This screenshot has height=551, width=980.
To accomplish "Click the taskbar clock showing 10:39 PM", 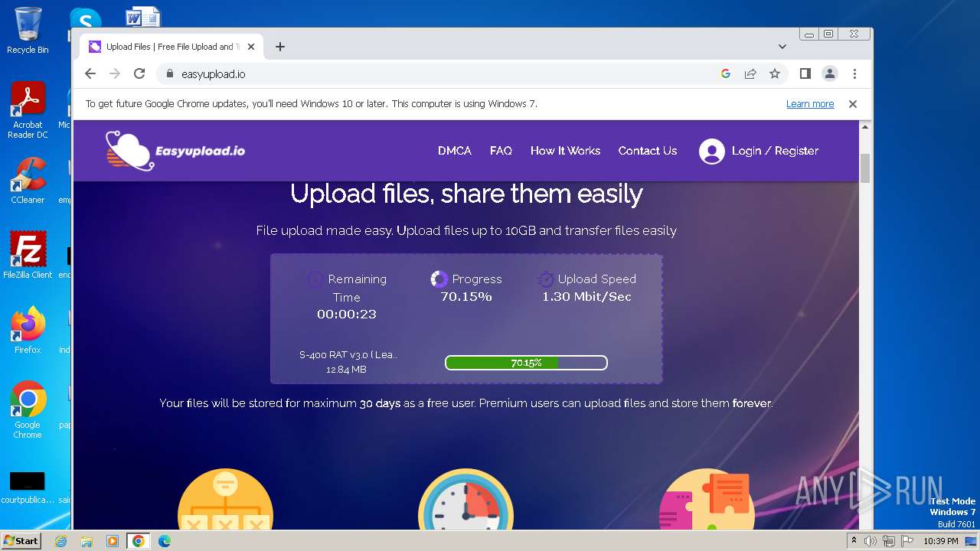I will tap(941, 541).
